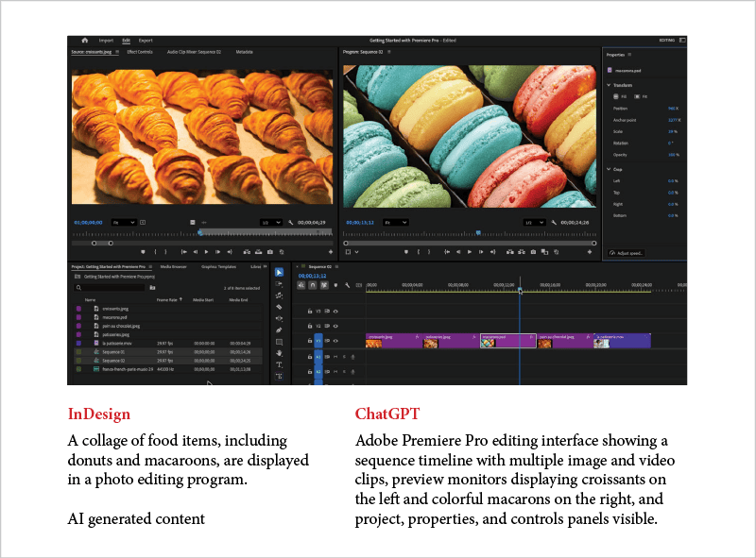The height and width of the screenshot is (558, 756).
Task: Select the macarons.psd clip on timeline
Action: (x=508, y=341)
